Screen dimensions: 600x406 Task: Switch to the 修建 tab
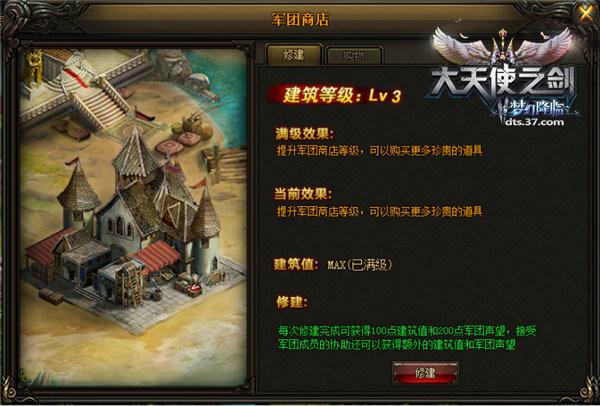point(294,55)
